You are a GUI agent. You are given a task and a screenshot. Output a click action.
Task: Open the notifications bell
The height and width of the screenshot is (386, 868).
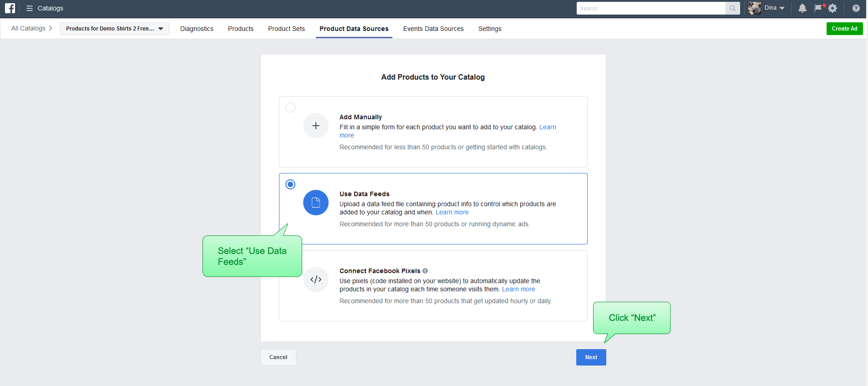(802, 8)
